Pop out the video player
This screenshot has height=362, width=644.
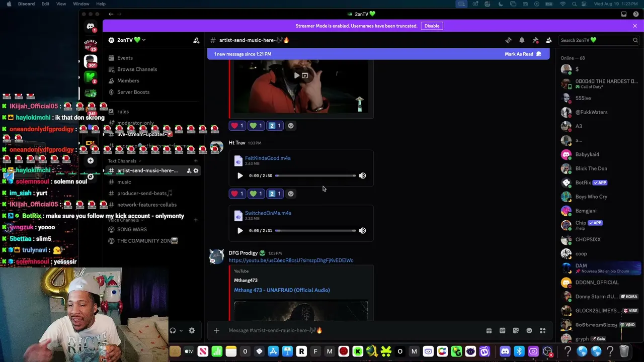(305, 75)
